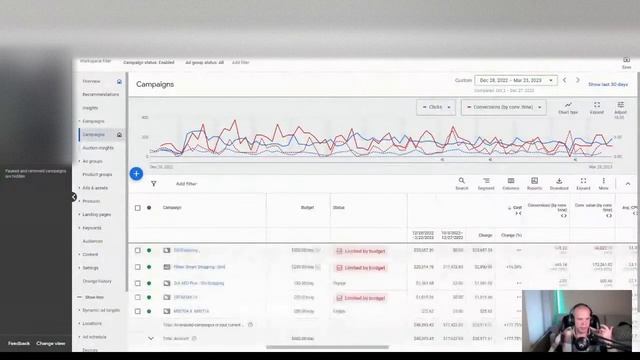640x360 pixels.
Task: Go to the previous date range arrow
Action: tap(564, 80)
